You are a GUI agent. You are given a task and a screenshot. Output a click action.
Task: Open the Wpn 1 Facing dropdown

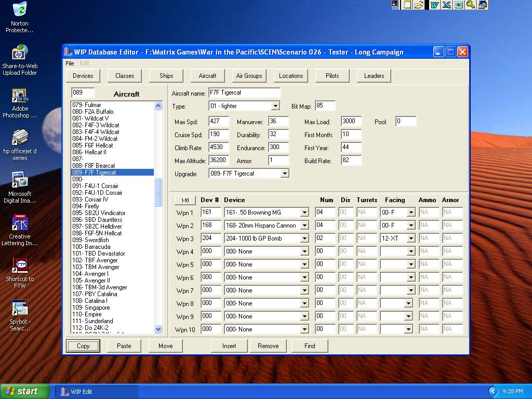pos(411,212)
